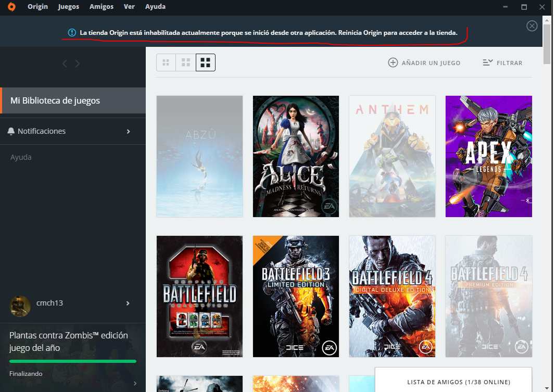Click the cmch13 username
The height and width of the screenshot is (392, 556).
point(49,303)
